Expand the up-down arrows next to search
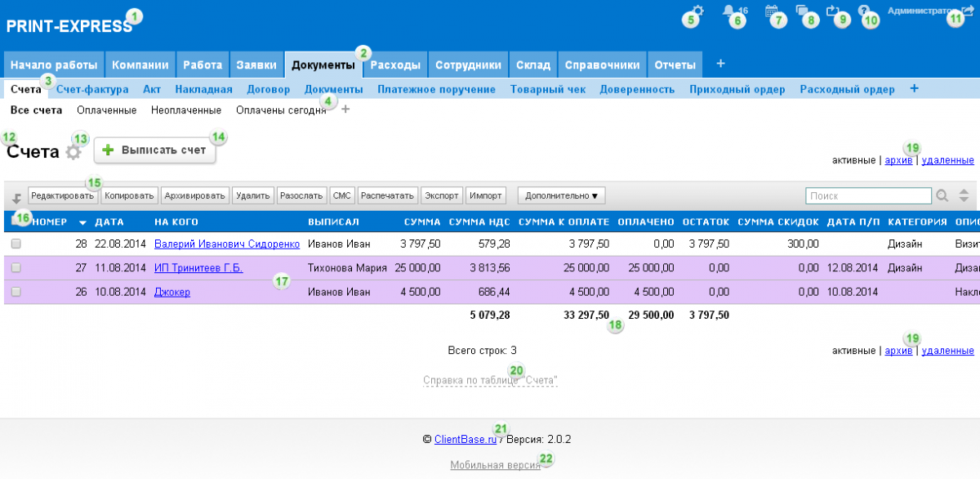 [964, 196]
